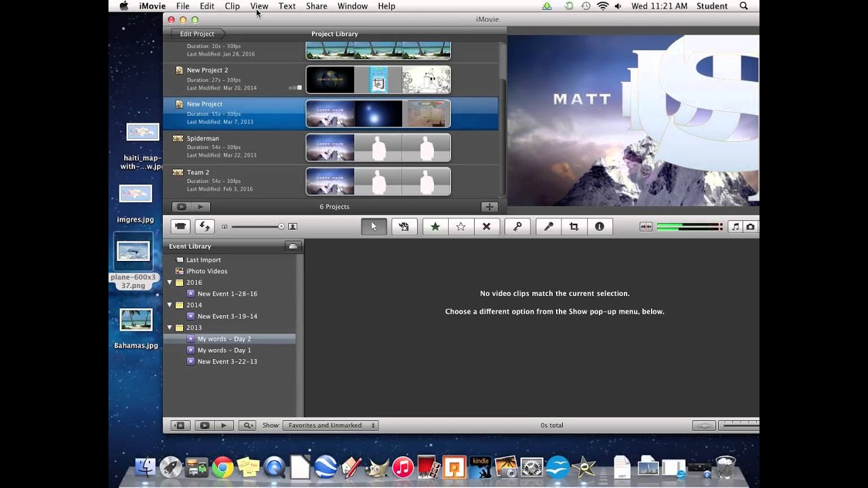Click the New Project 2 filmstrip thumbnail

[x=378, y=80]
